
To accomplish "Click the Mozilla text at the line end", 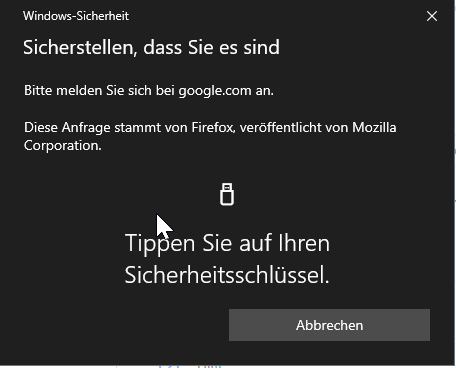I will tap(374, 127).
